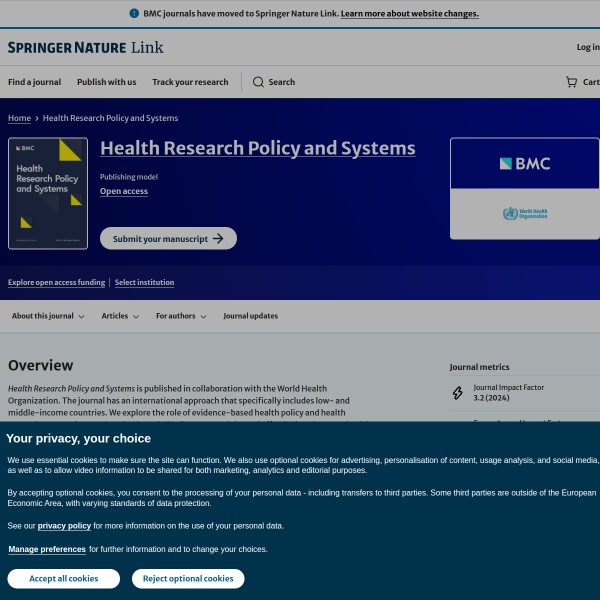The image size is (600, 600).
Task: Open the journal cover thumbnail
Action: 48,193
